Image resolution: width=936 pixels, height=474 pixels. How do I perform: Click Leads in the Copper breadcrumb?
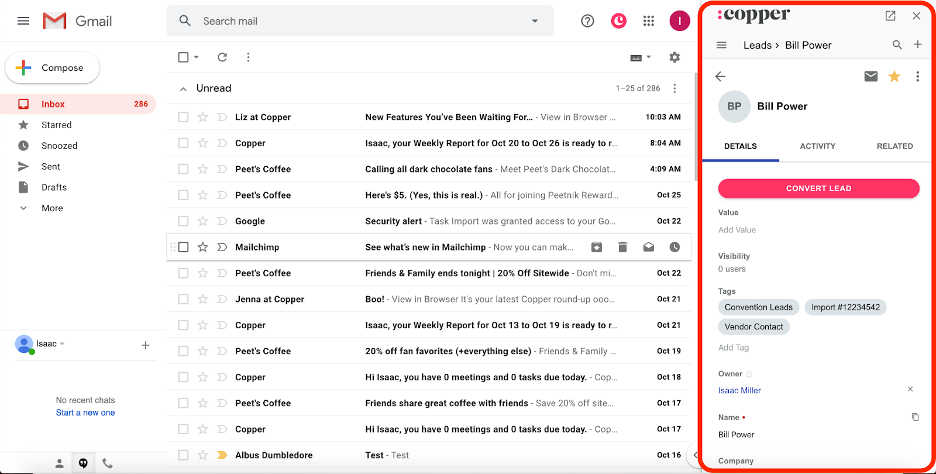[x=757, y=45]
